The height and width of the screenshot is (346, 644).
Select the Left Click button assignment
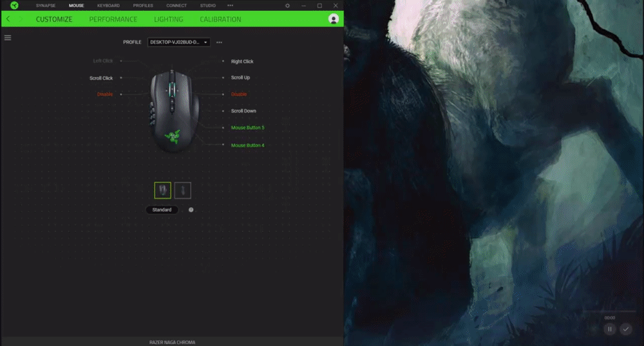click(102, 60)
